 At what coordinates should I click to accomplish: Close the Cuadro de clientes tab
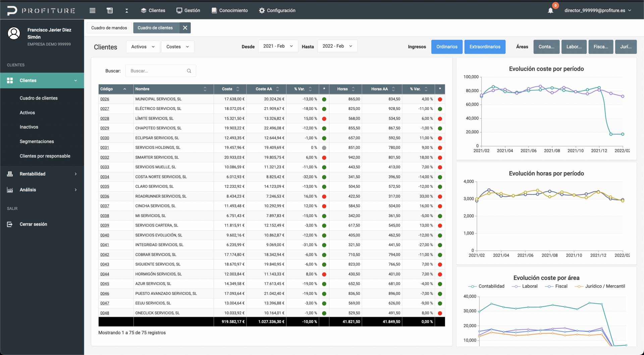point(185,28)
